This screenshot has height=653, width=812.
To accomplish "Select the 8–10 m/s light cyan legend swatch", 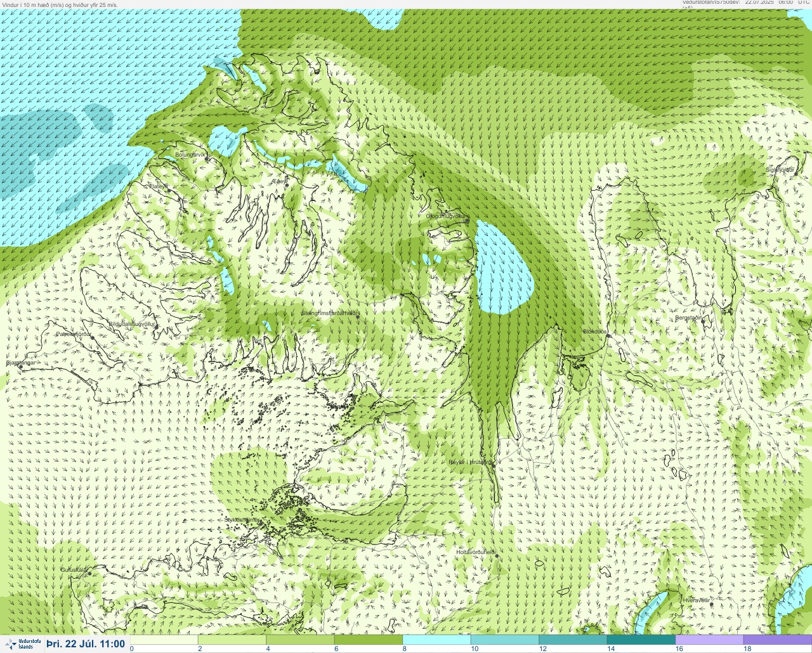I will click(x=436, y=640).
